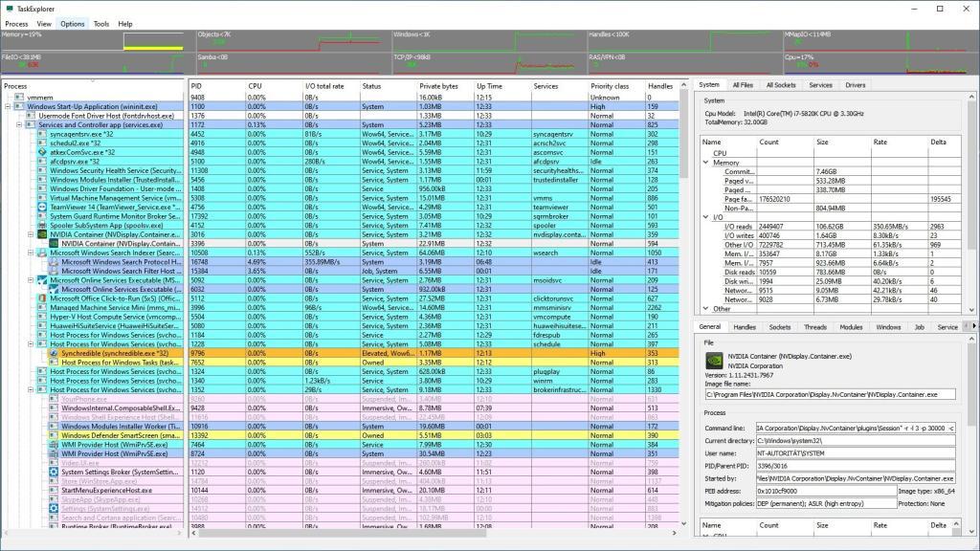Click the Command line text field
980x551 pixels.
855,428
